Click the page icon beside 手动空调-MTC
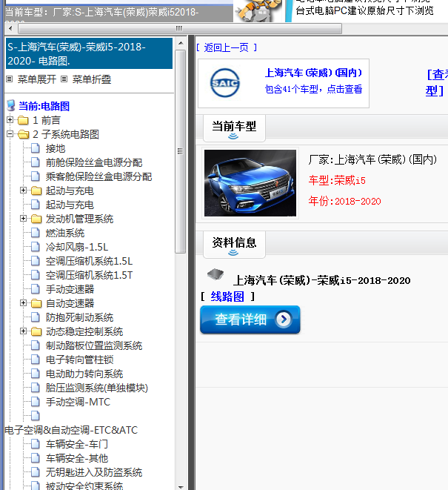 point(36,402)
